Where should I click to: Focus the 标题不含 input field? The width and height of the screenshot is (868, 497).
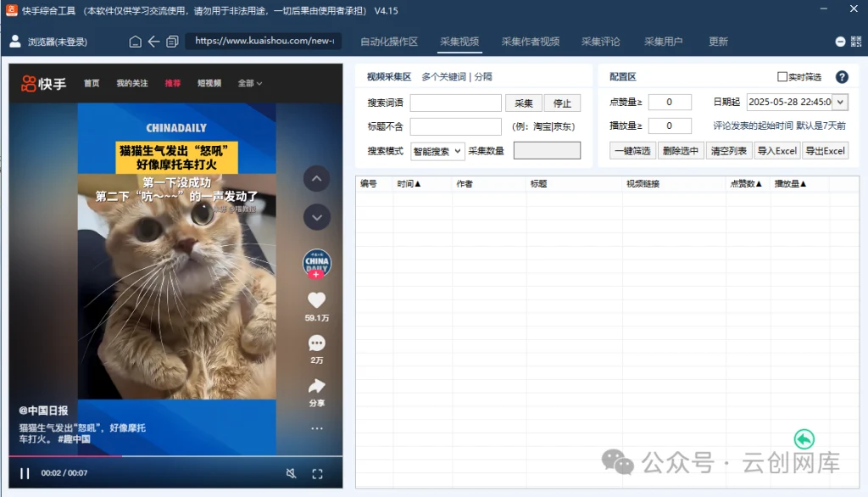coord(455,126)
